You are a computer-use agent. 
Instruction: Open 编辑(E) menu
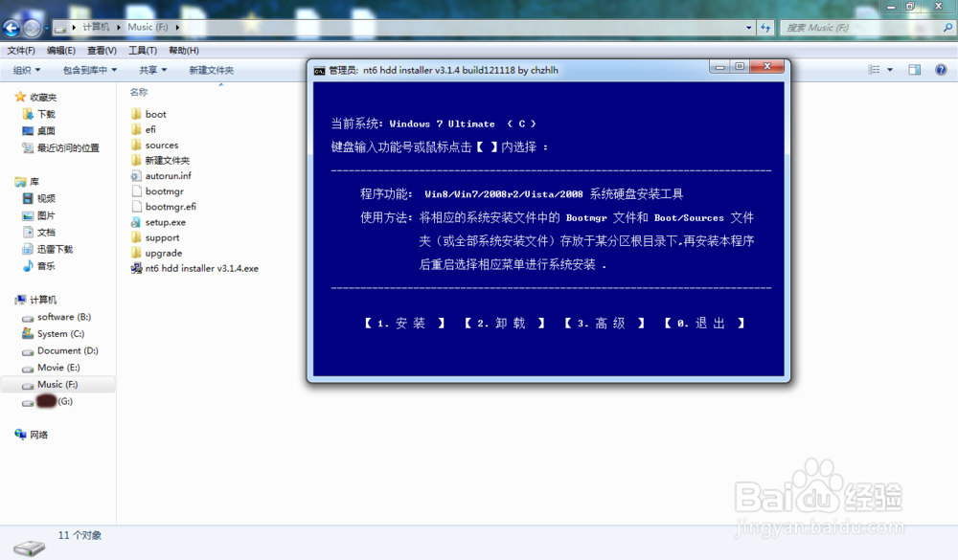(61, 51)
